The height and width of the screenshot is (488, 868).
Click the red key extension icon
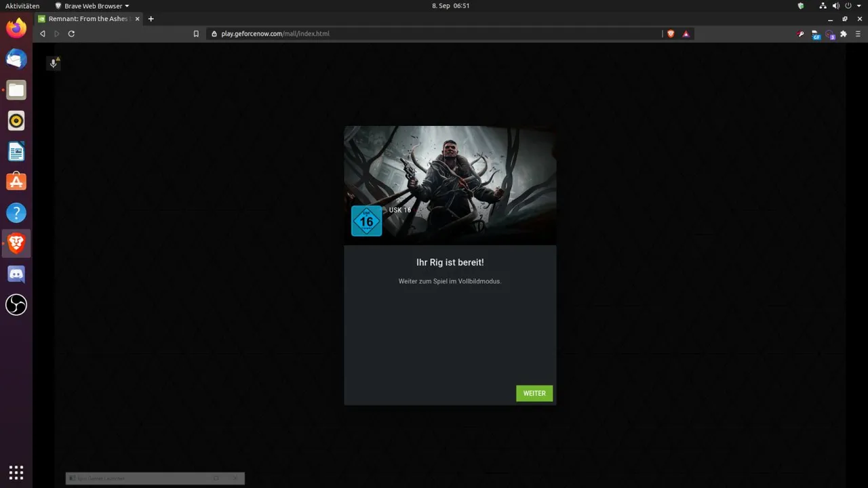tap(801, 33)
